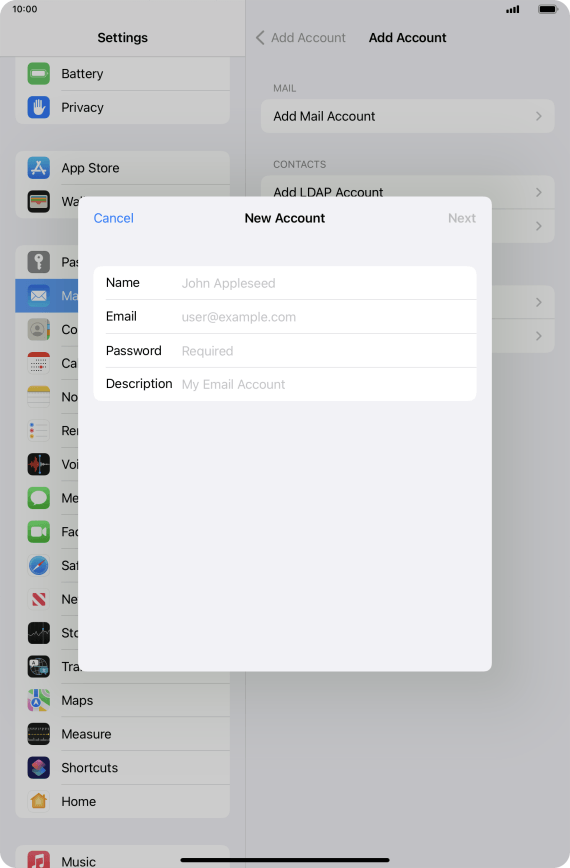Open the Measure app icon
570x868 pixels.
[39, 734]
